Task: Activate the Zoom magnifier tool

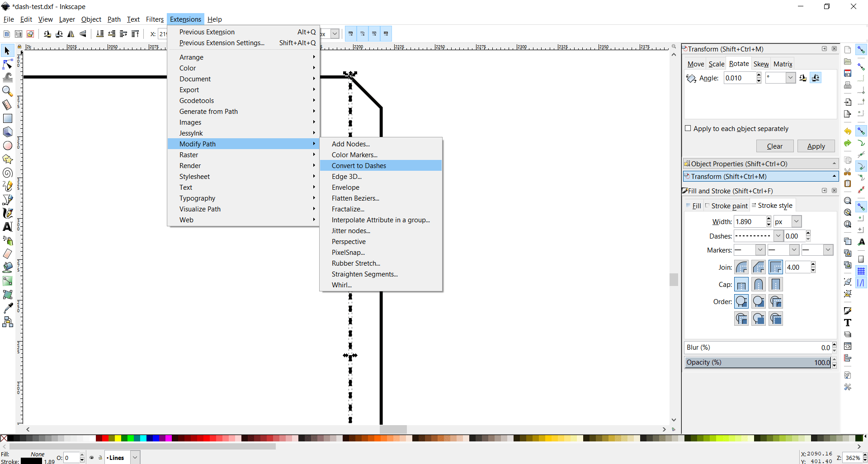Action: (x=8, y=91)
